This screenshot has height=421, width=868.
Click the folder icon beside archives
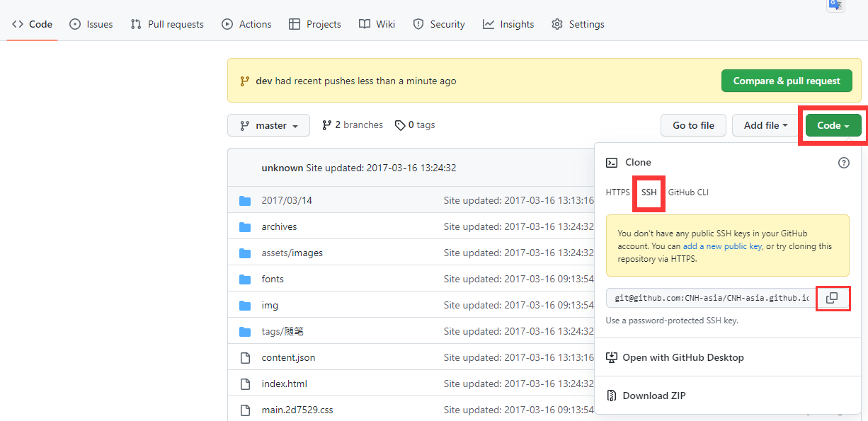(245, 227)
